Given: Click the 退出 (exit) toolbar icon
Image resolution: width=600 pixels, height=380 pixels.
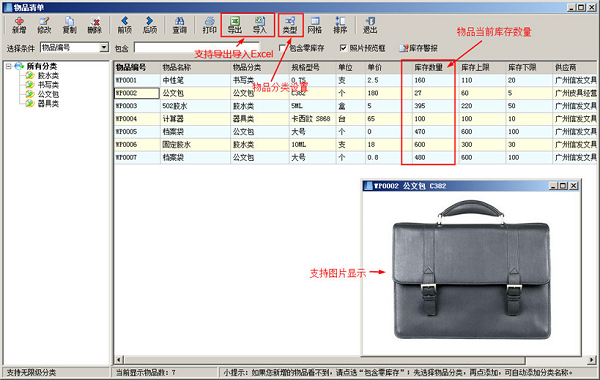Looking at the screenshot, I should click(x=370, y=25).
